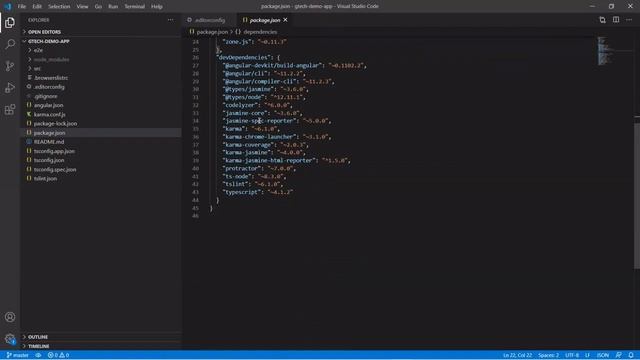Open tsconfig.spec.json in the explorer
The height and width of the screenshot is (360, 640).
[55, 169]
